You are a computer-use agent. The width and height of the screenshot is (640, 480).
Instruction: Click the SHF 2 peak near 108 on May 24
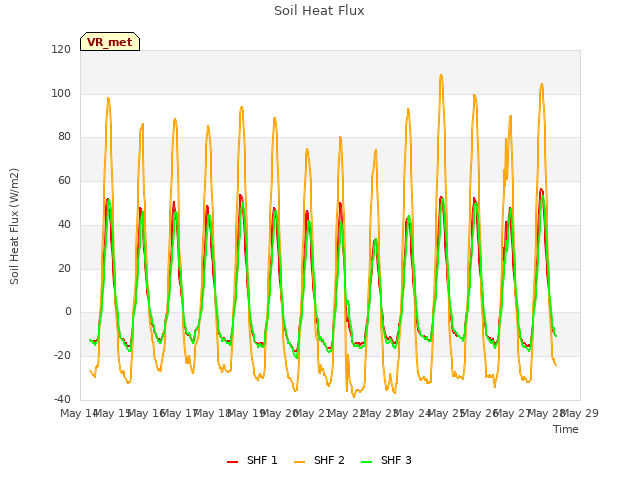[441, 75]
